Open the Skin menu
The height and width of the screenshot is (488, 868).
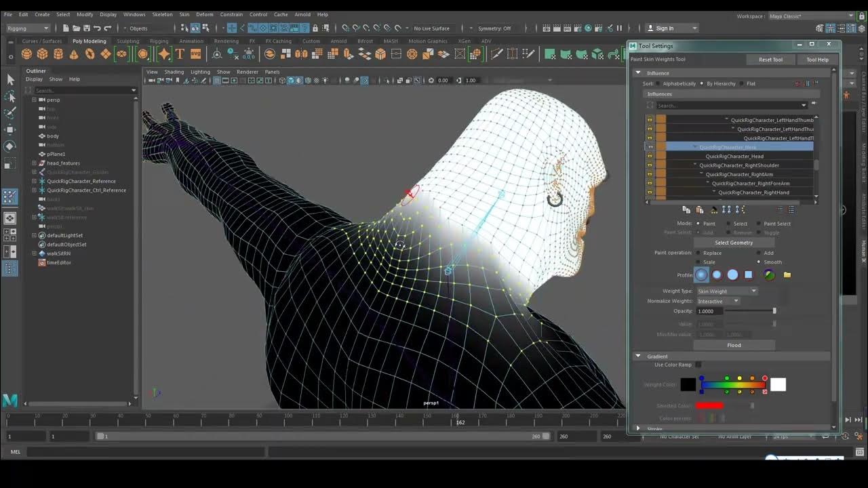click(x=184, y=14)
